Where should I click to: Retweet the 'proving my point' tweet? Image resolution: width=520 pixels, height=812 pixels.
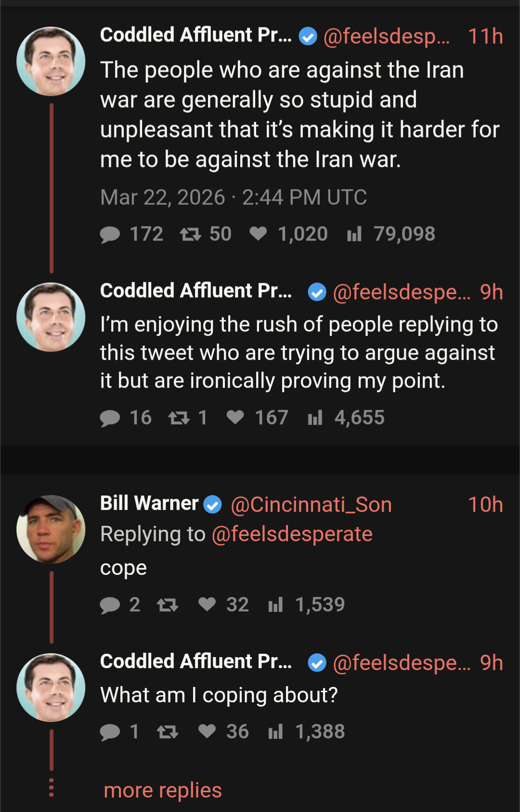pyautogui.click(x=179, y=418)
